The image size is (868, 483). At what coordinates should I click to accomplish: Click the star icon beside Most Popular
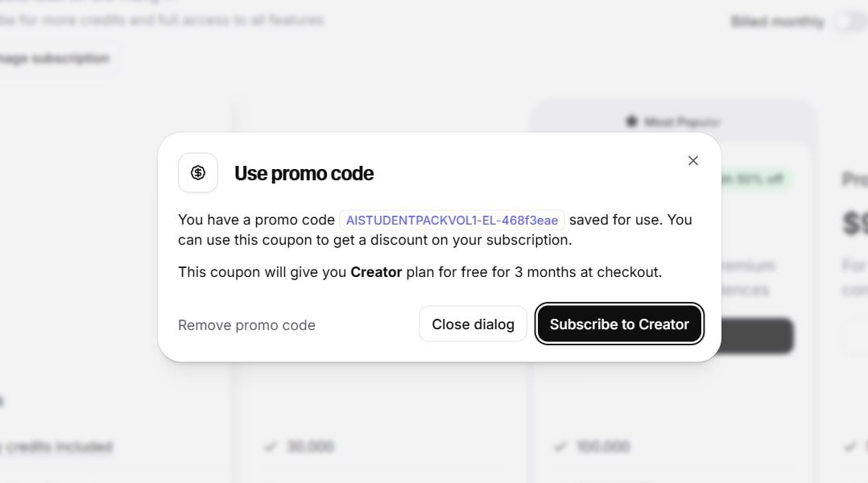coord(631,122)
